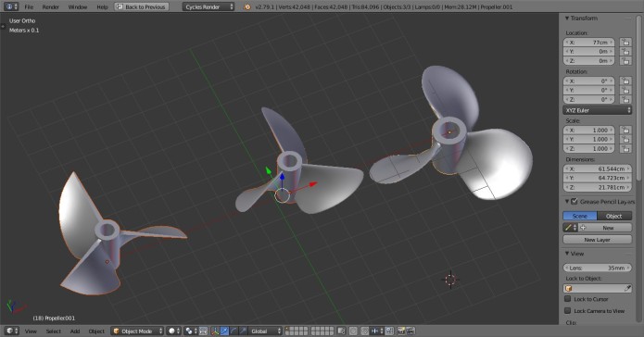Screen dimensions: 644x337
Task: Click the OpenGL render image icon
Action: 401,331
